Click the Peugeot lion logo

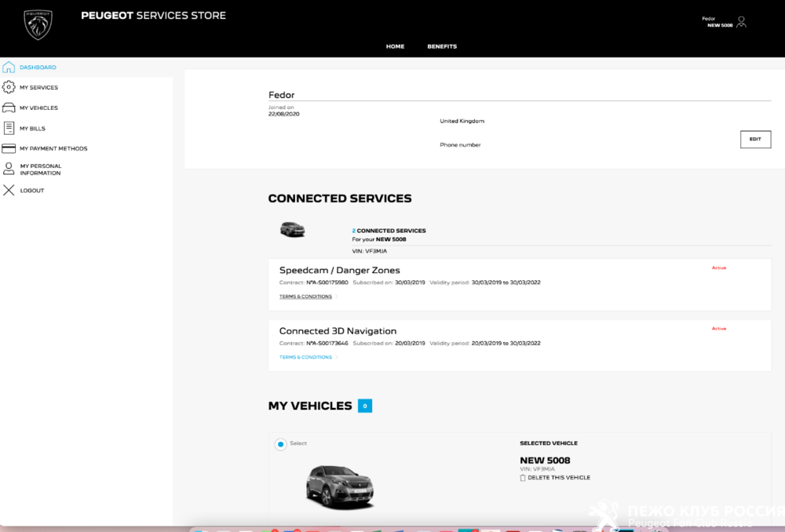pos(38,25)
